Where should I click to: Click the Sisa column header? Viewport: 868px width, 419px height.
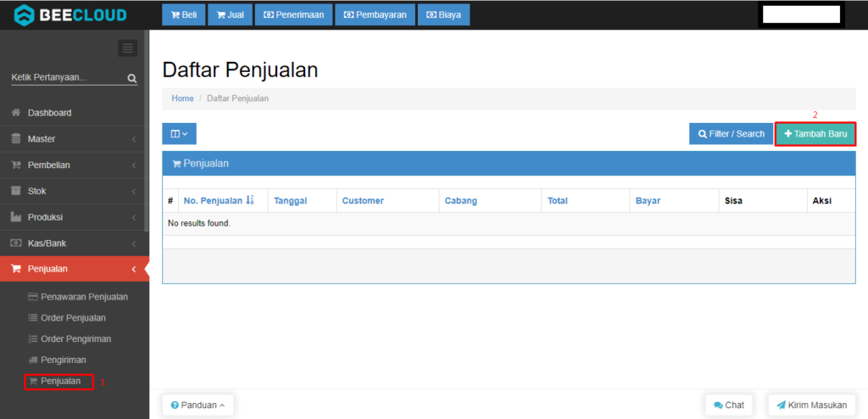click(733, 201)
